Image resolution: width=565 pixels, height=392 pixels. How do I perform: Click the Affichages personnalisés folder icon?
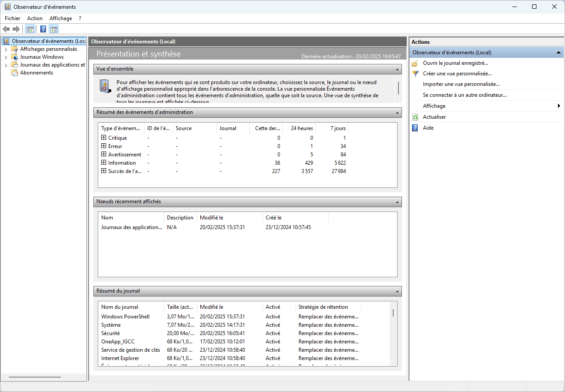(x=14, y=49)
